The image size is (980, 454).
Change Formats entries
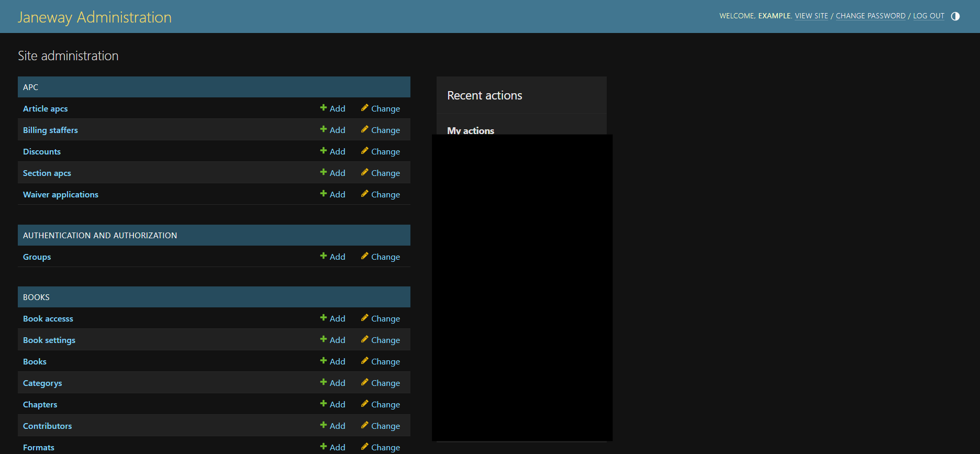click(x=381, y=447)
